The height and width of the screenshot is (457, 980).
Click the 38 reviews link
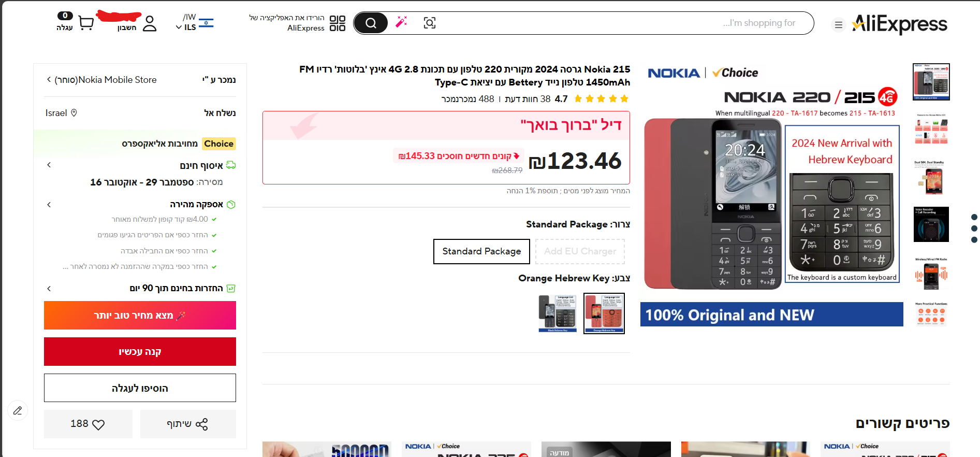click(528, 99)
